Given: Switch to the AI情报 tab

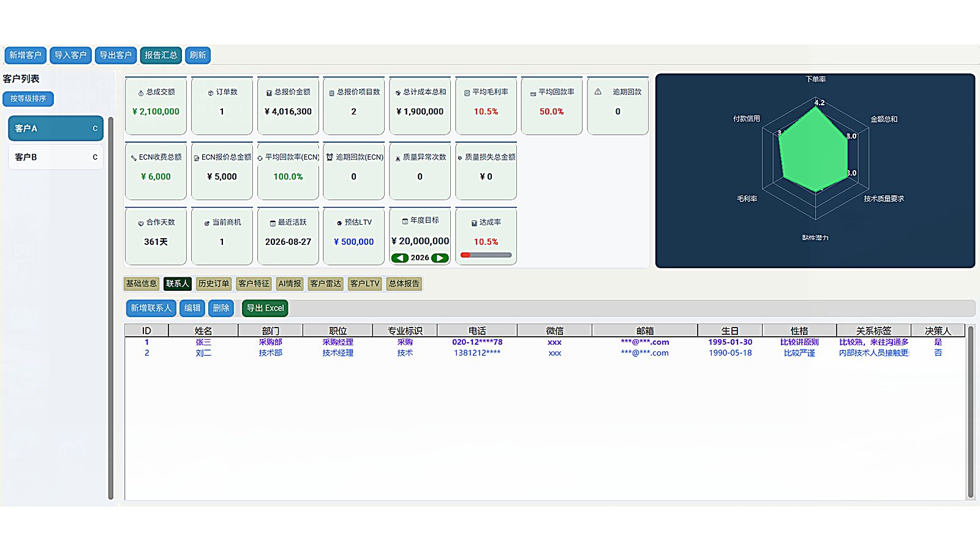Looking at the screenshot, I should (x=290, y=283).
